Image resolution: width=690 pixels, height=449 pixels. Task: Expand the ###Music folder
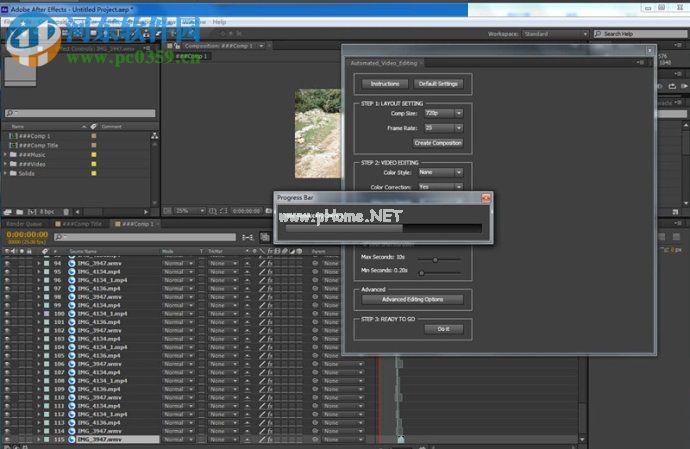(5, 155)
